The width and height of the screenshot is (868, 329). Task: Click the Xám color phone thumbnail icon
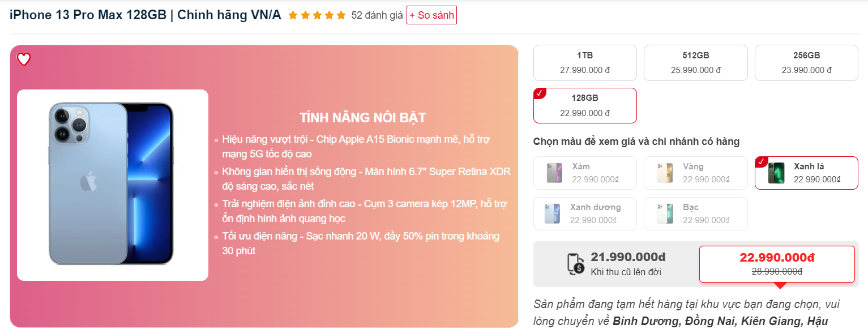554,173
